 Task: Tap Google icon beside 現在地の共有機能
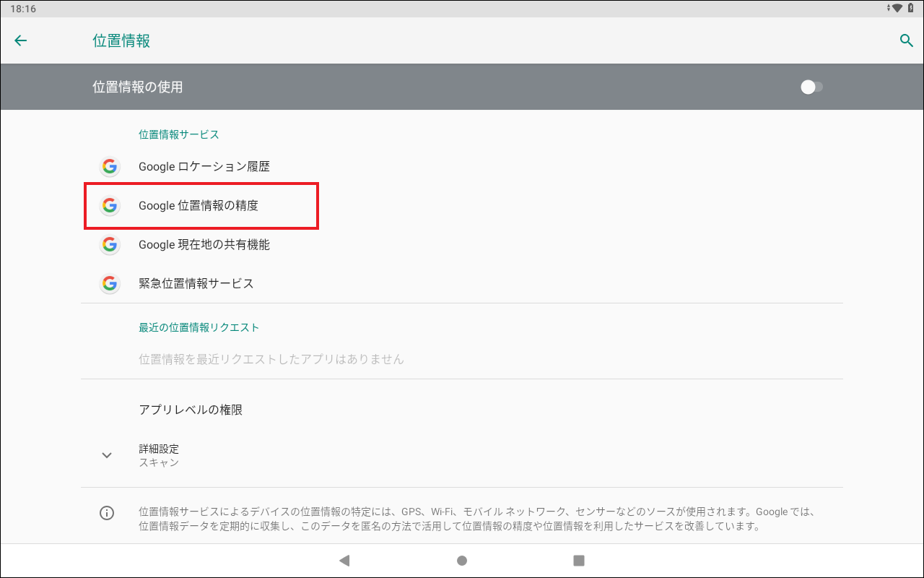[109, 245]
